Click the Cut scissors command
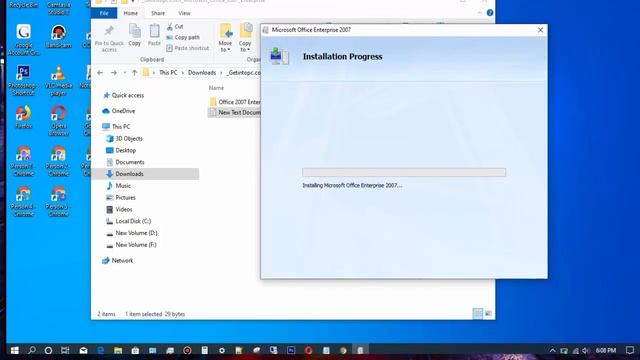 [x=175, y=27]
